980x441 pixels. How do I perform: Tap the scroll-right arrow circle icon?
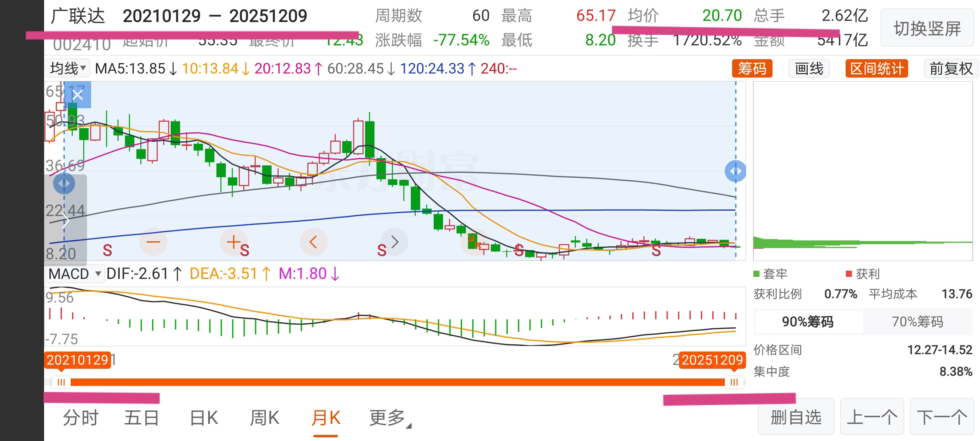tap(394, 242)
